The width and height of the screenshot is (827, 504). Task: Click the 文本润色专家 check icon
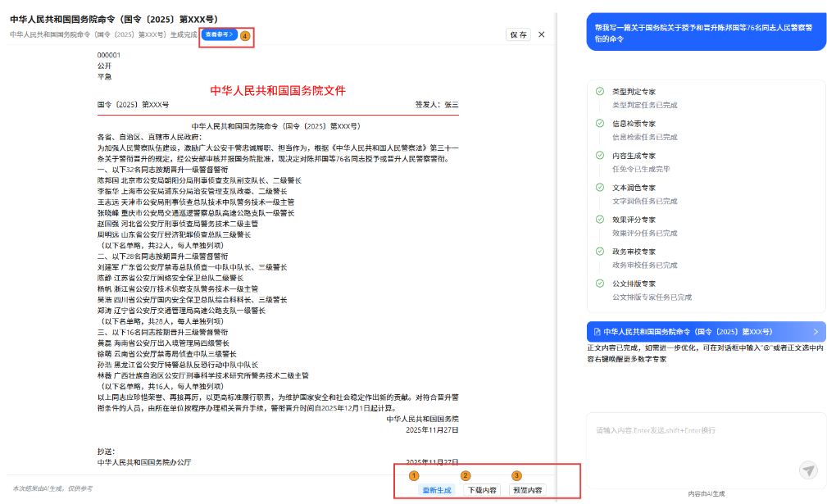click(600, 187)
